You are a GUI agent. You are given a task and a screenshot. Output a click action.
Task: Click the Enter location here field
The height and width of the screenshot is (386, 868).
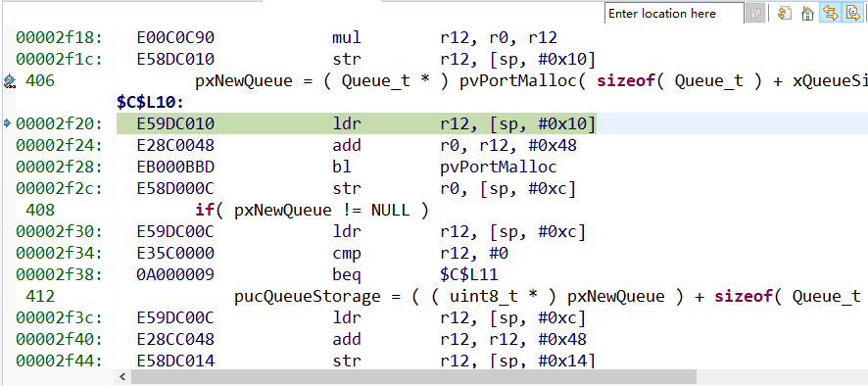pos(674,14)
